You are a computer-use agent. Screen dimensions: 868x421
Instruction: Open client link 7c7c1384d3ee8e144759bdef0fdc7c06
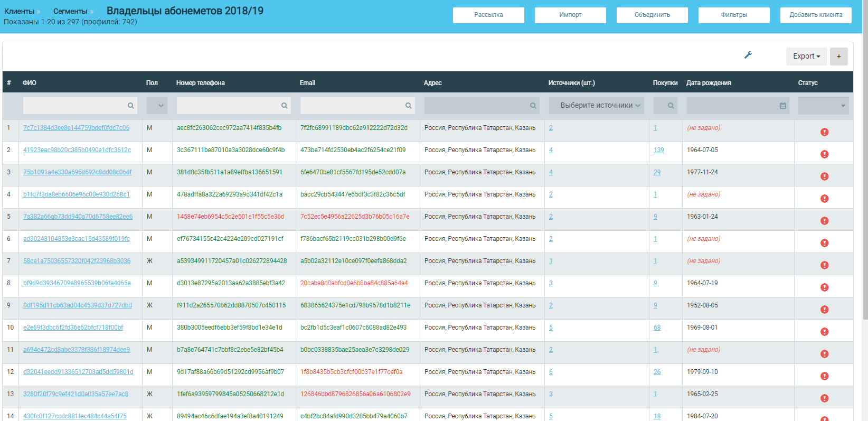[x=76, y=128]
